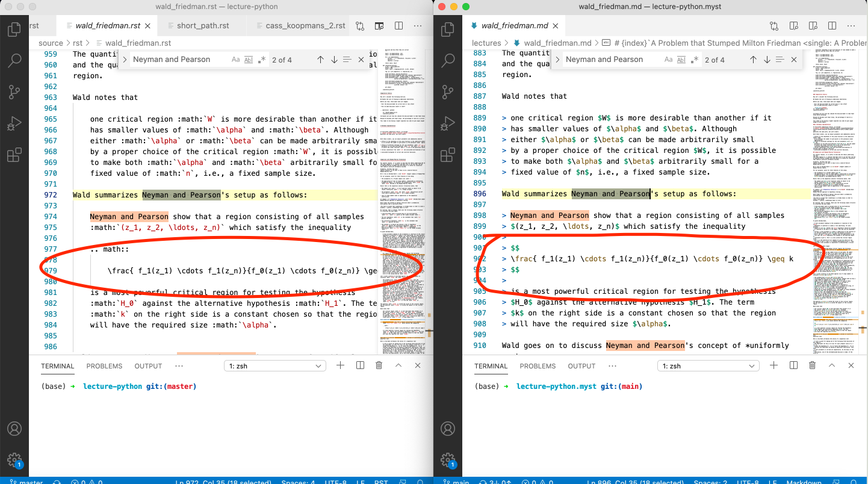Toggle Match Whole Word in wald_friedman.rst find bar
Viewport: 868px width, 484px height.
pyautogui.click(x=249, y=60)
